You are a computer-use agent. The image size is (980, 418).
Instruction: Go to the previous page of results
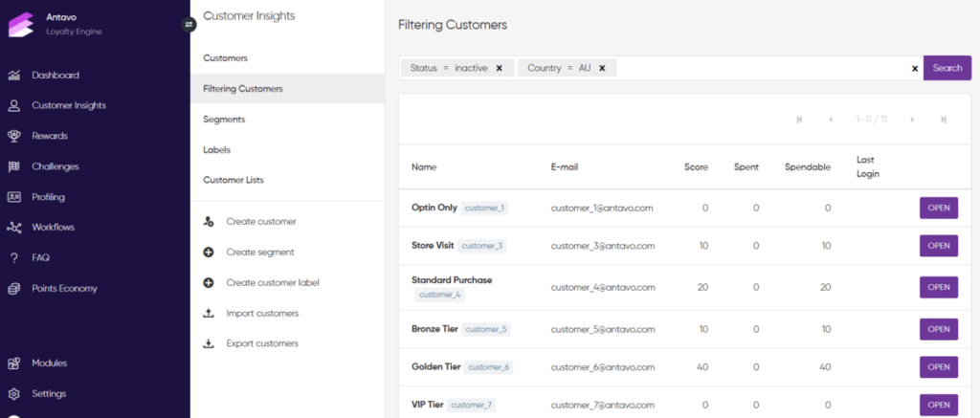click(x=831, y=120)
